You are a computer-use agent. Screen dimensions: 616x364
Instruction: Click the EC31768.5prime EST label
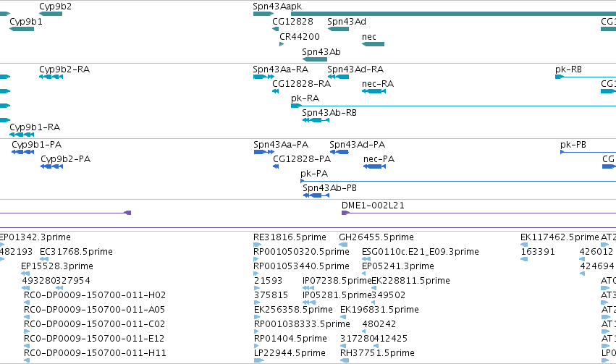(x=76, y=252)
